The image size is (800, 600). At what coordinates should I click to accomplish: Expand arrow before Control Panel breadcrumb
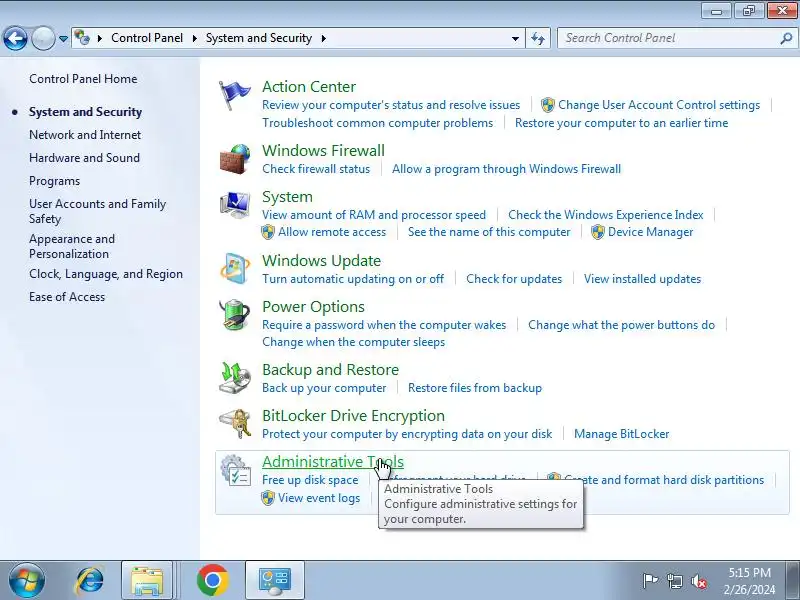pos(99,38)
